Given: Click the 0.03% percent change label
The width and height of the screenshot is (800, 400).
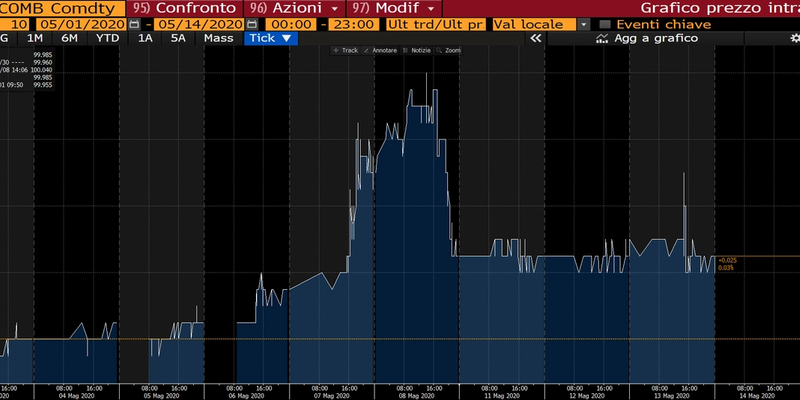Looking at the screenshot, I should [725, 268].
